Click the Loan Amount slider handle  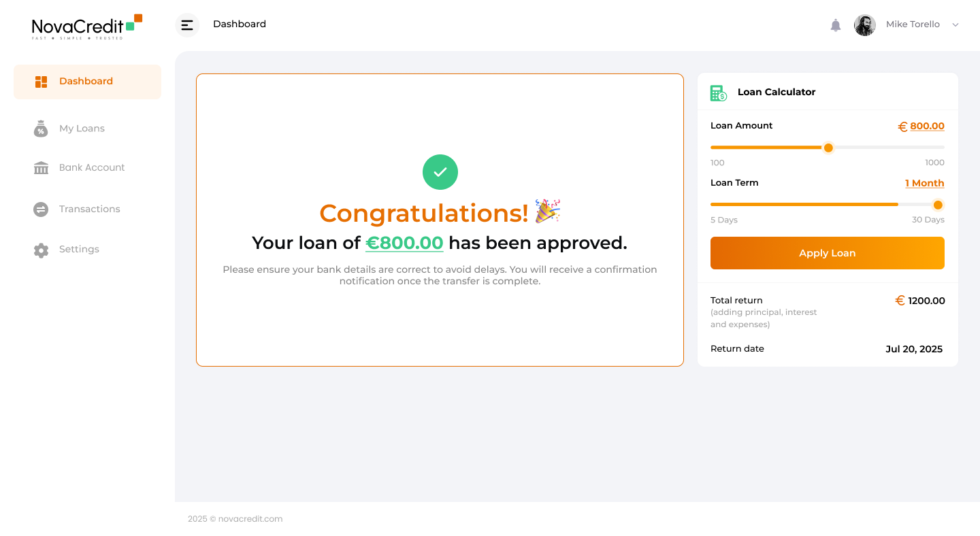[x=828, y=148]
